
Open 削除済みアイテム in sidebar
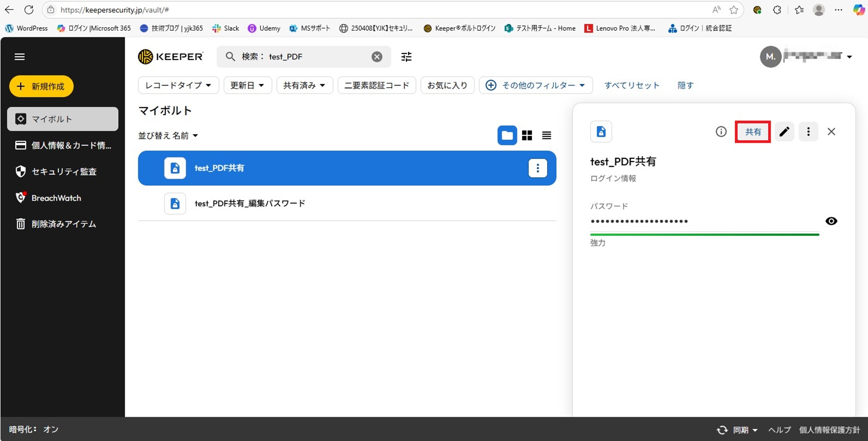(63, 224)
